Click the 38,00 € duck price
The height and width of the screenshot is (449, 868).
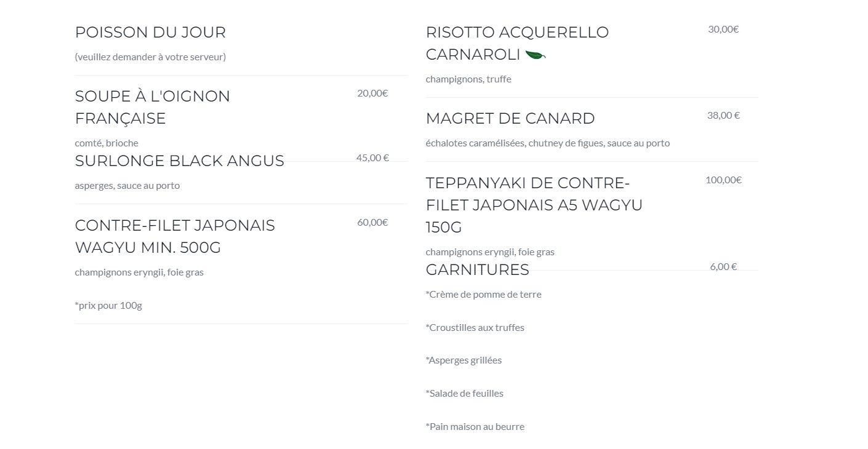point(723,116)
